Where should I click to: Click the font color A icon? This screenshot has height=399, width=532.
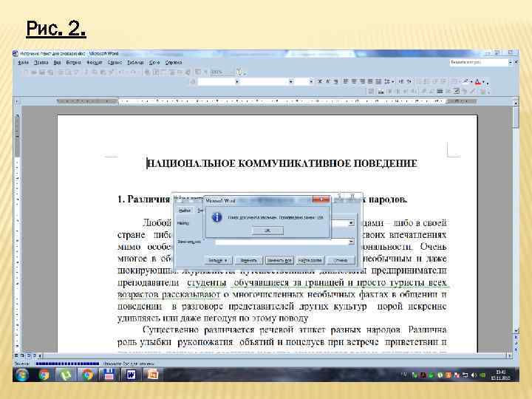[x=478, y=82]
